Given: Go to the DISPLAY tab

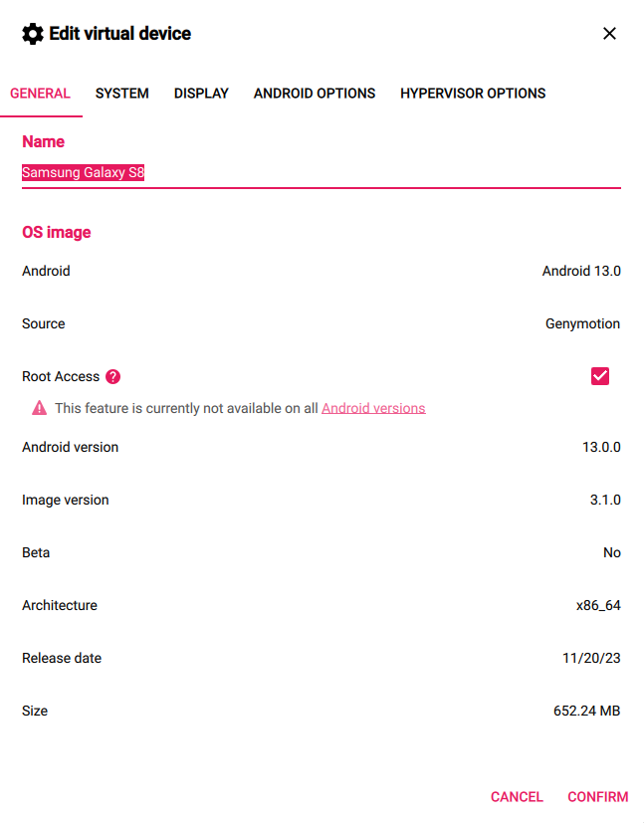Looking at the screenshot, I should [201, 94].
